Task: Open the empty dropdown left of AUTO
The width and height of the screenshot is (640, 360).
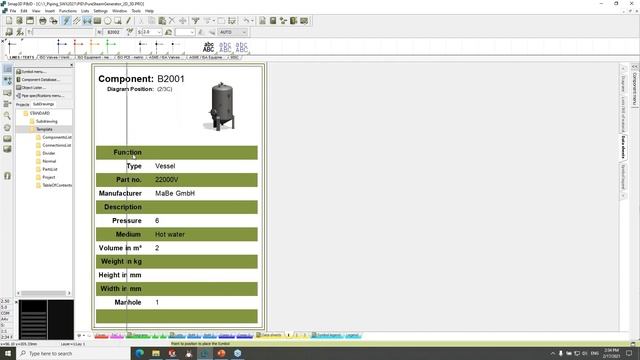Action: pyautogui.click(x=185, y=32)
